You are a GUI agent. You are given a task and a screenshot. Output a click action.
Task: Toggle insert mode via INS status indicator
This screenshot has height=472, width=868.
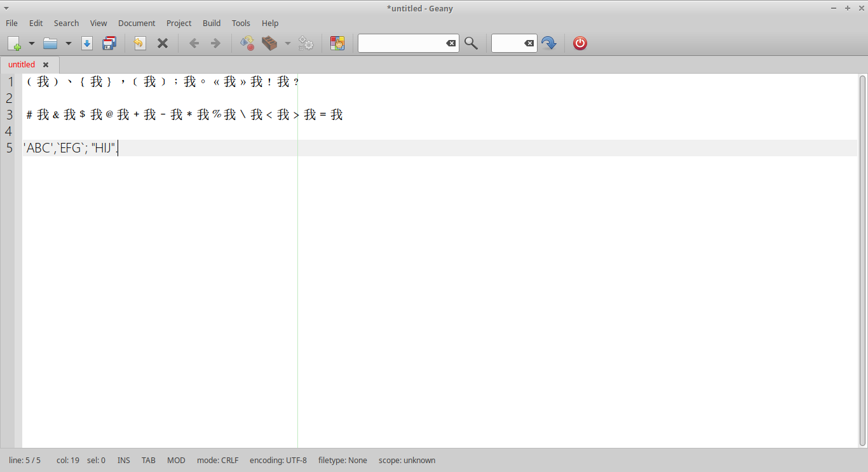(x=123, y=460)
